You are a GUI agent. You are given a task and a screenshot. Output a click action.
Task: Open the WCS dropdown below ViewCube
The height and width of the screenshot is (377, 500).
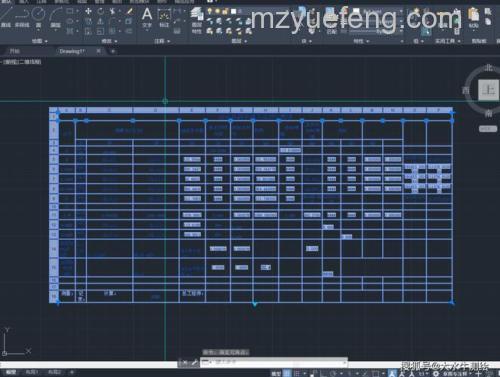point(488,129)
